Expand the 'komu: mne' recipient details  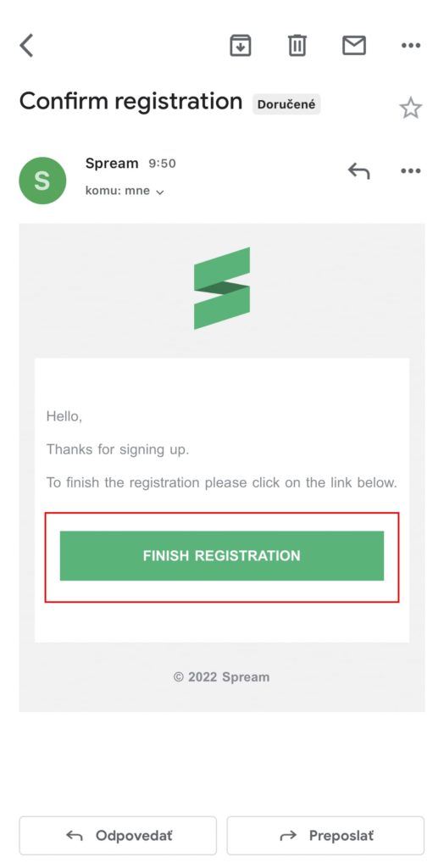point(125,191)
